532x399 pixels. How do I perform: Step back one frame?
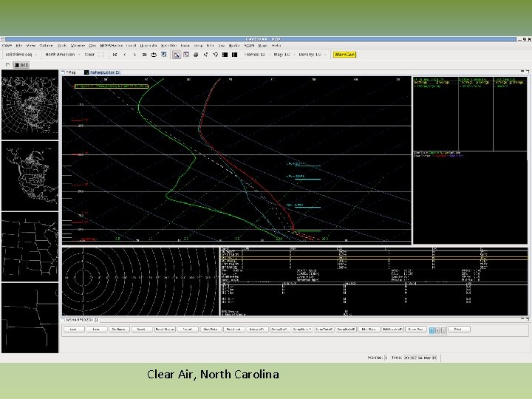point(125,55)
